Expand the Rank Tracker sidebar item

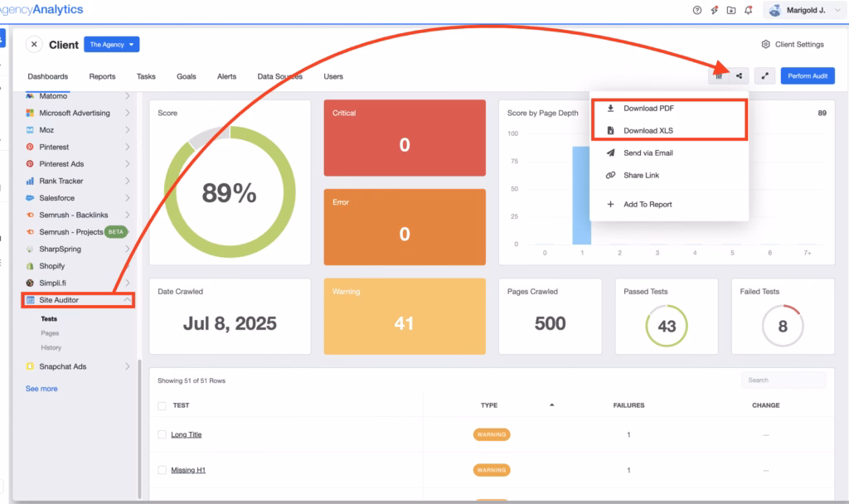coord(127,181)
